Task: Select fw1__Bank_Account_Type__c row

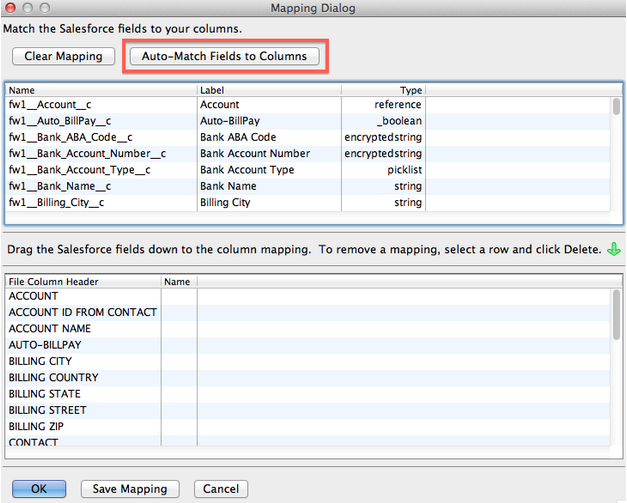Action: (308, 170)
